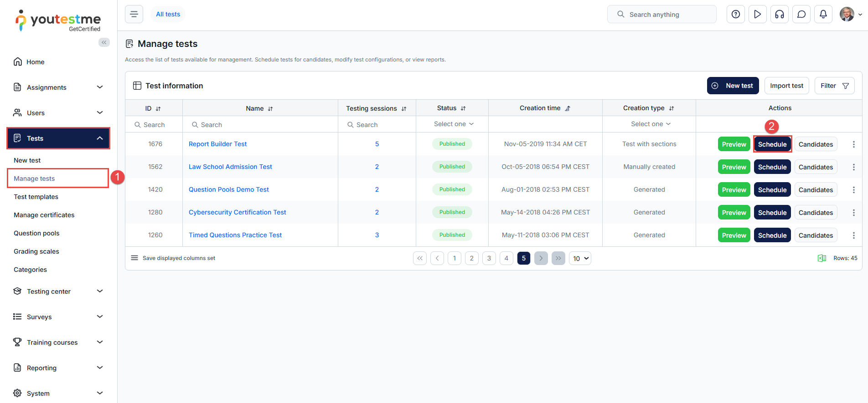Sort table by ID column
This screenshot has height=403, width=868.
pyautogui.click(x=158, y=109)
